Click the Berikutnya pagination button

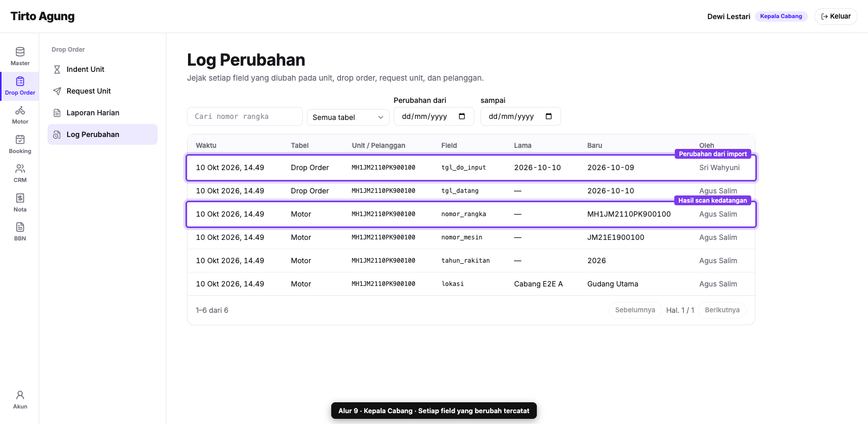pos(722,310)
